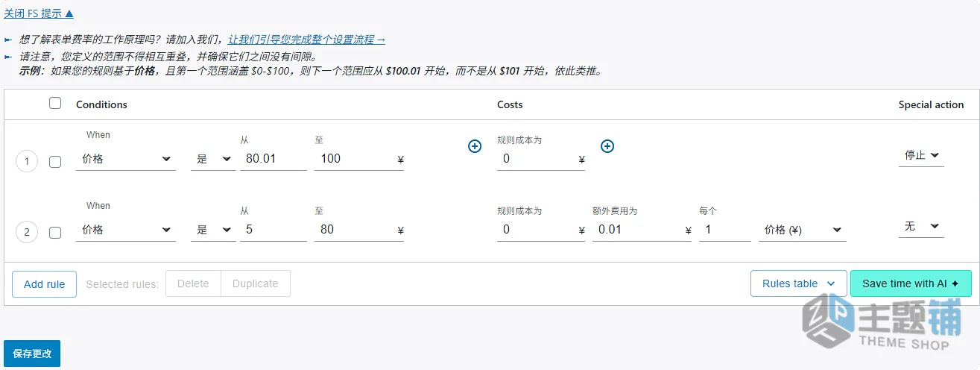Open rule 2 special action dropdown 无
980x370 pixels.
tap(921, 226)
